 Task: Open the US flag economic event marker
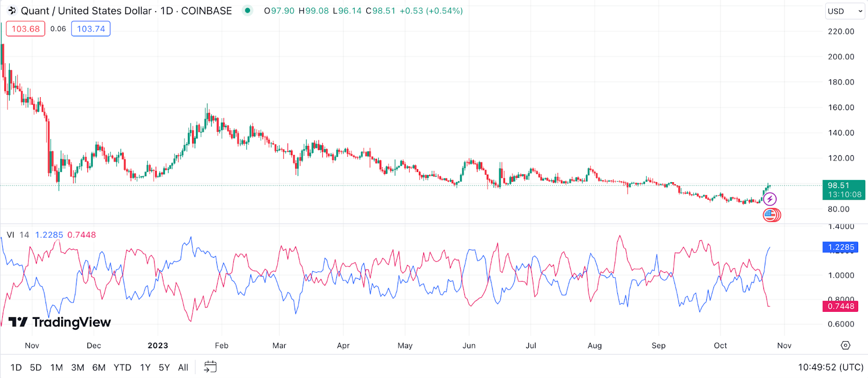pos(771,215)
